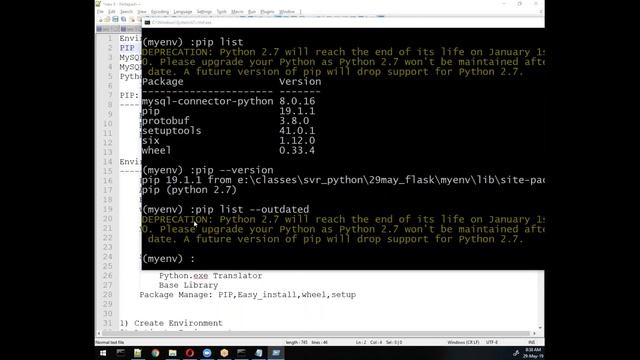Open File Explorer from the taskbar
This screenshot has height=360, width=640.
point(172,353)
